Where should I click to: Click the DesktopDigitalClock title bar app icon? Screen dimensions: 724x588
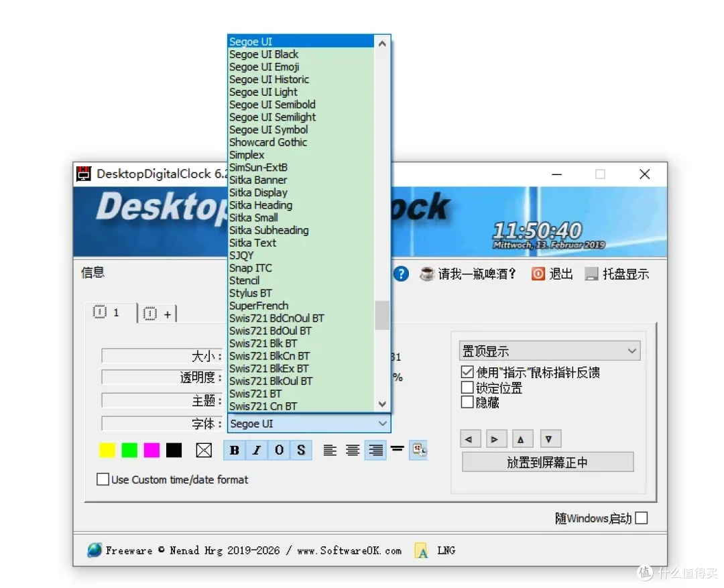tap(84, 174)
